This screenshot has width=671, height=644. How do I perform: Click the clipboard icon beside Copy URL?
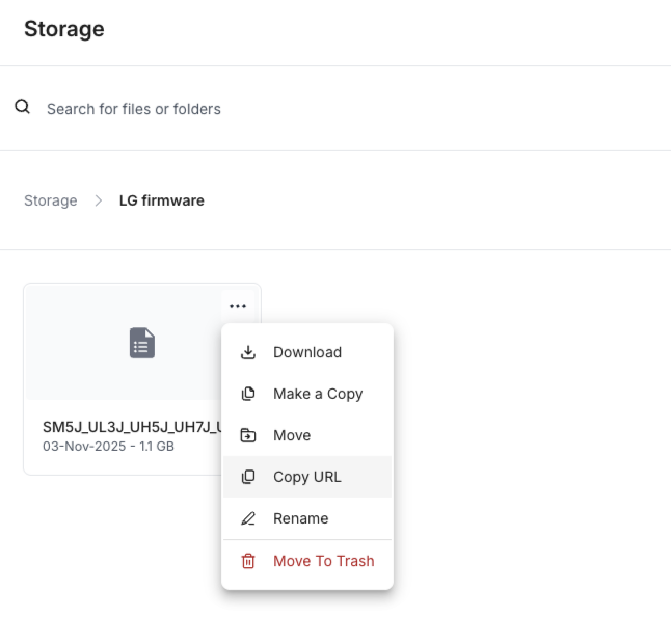tap(248, 477)
